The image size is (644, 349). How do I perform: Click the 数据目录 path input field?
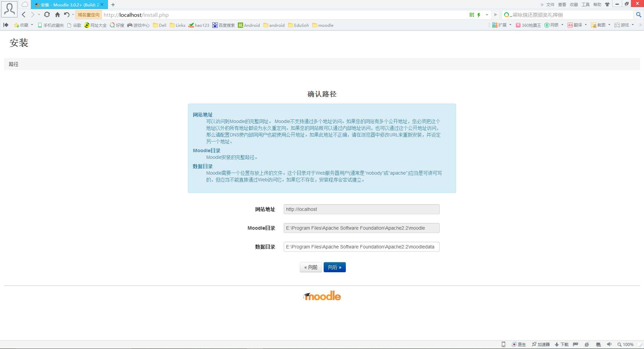point(362,247)
